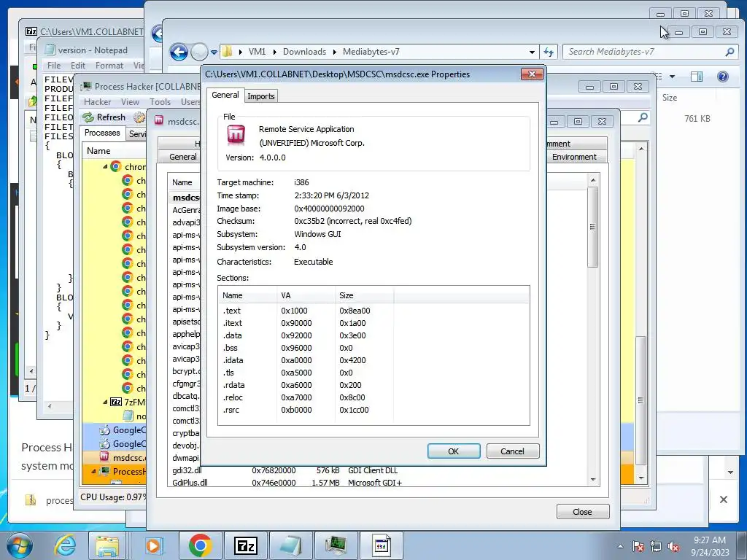Screen dimensions: 747x560
Task: Select the .reloc section row
Action: click(373, 397)
